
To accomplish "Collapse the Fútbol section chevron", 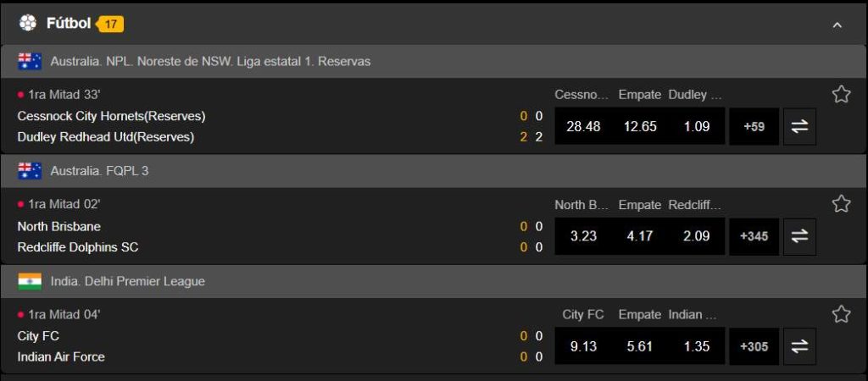I will pyautogui.click(x=837, y=25).
